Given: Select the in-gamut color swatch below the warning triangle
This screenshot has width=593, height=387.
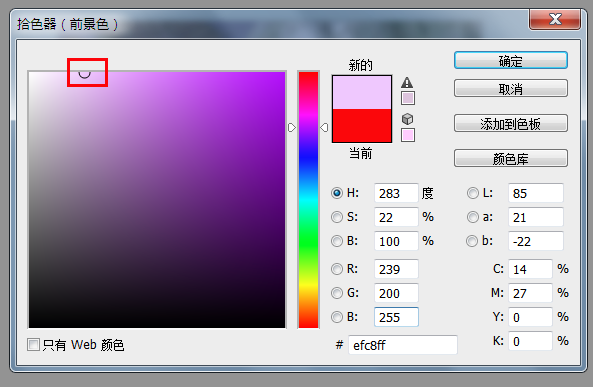Looking at the screenshot, I should point(408,98).
